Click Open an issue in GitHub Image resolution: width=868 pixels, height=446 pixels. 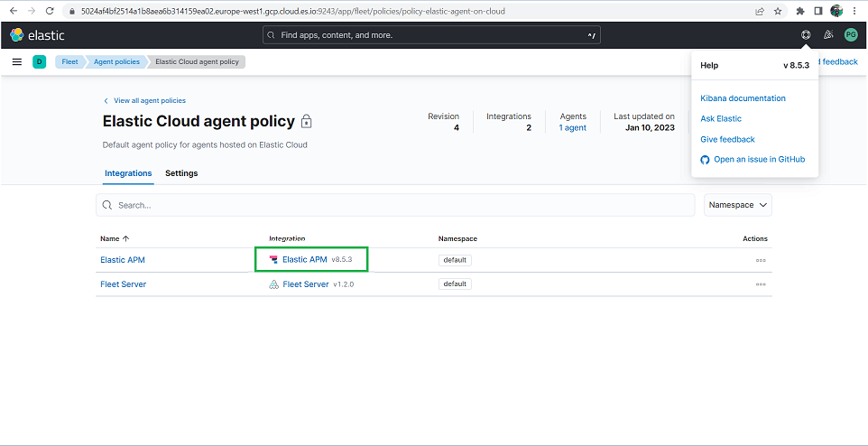coord(760,160)
